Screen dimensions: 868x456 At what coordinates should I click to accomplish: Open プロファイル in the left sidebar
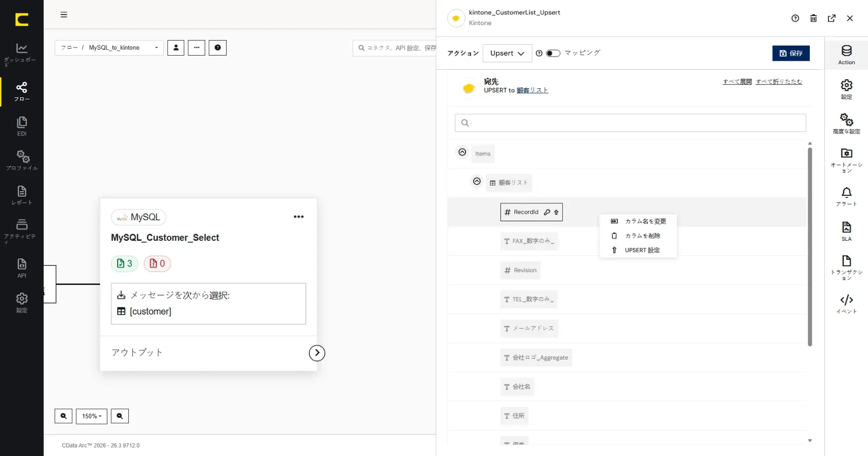(22, 161)
